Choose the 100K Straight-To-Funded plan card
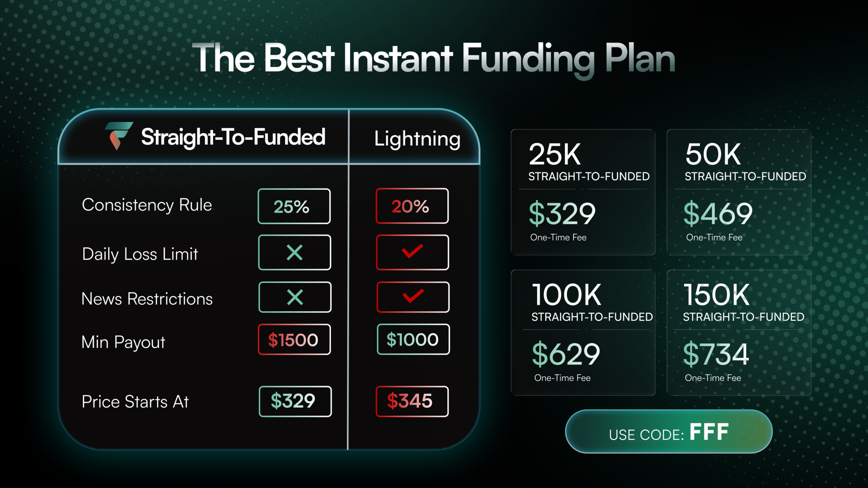This screenshot has height=488, width=868. pyautogui.click(x=583, y=333)
